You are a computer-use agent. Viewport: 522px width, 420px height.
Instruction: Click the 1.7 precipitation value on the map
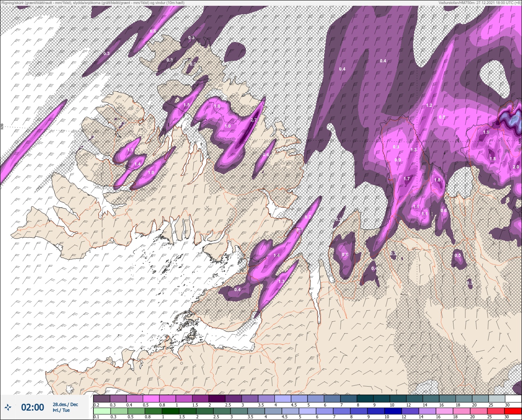(407, 179)
